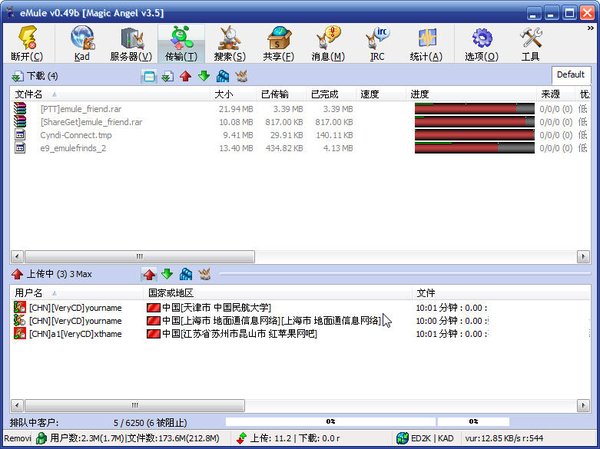This screenshot has height=449, width=600.
Task: Click the Disconnect (断开) toolbar button
Action: [x=28, y=43]
